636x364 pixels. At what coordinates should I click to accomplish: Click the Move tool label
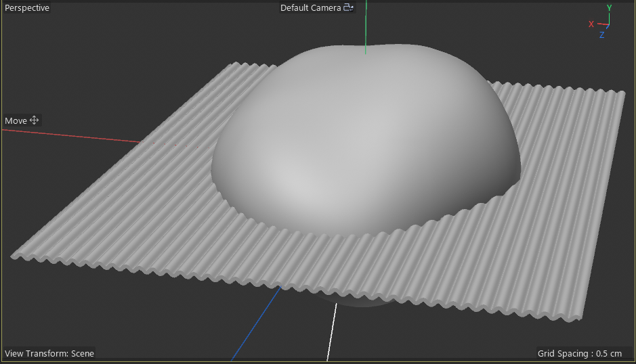click(x=16, y=121)
